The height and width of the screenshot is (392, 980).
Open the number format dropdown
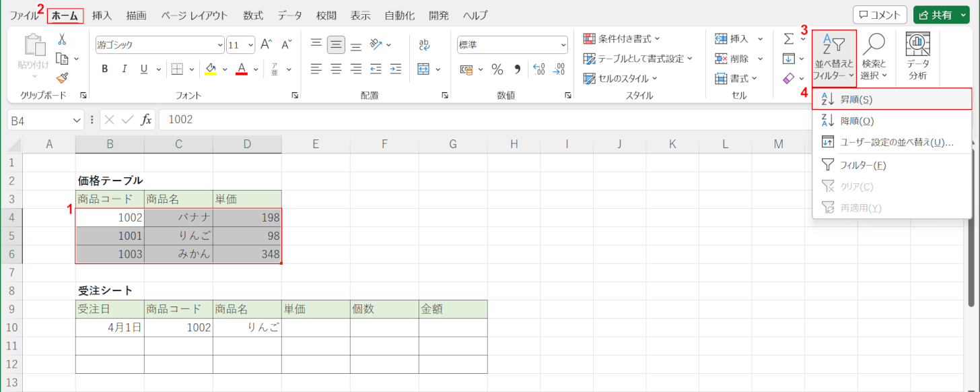pos(563,45)
